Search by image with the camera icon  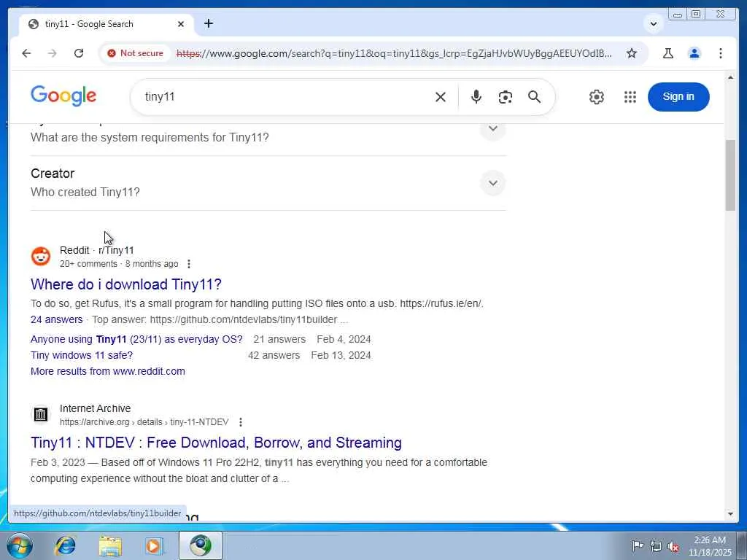505,97
